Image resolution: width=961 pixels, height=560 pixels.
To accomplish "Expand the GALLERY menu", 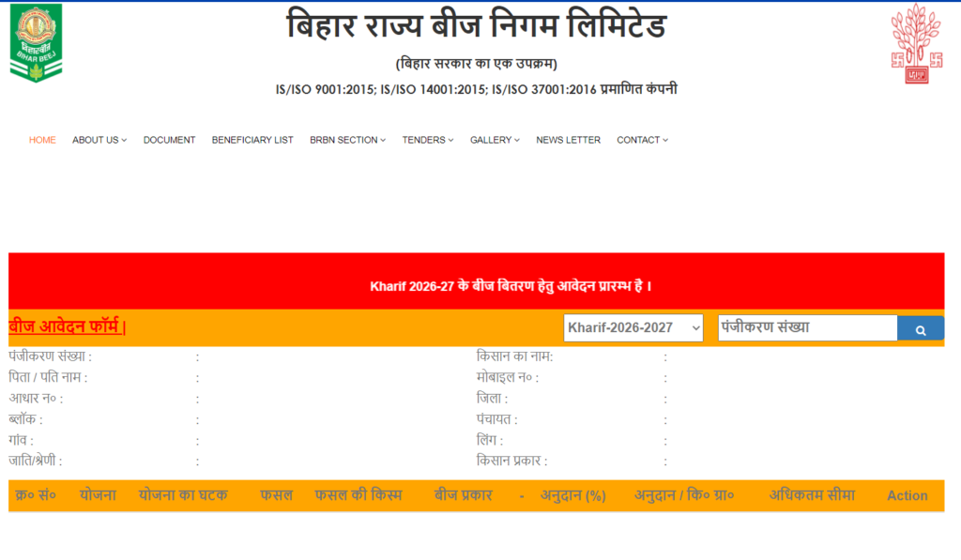I will [495, 141].
